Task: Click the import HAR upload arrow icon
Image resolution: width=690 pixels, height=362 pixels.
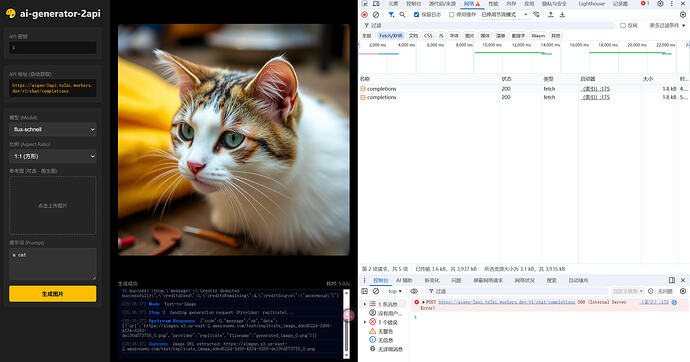Action: (x=551, y=15)
